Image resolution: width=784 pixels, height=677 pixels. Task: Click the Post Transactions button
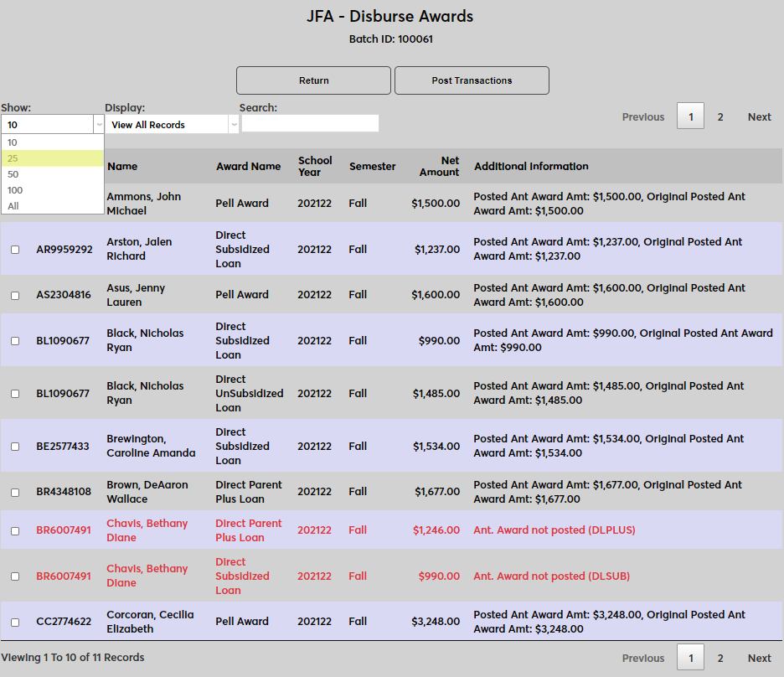point(472,80)
